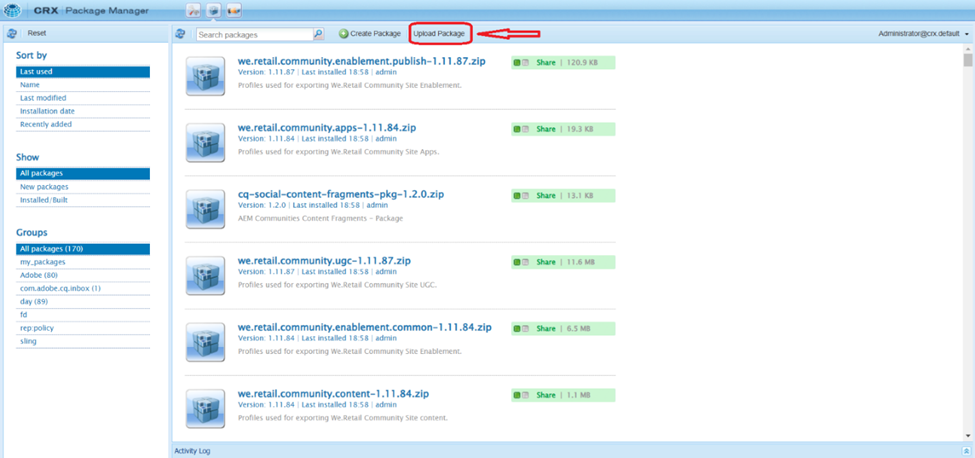975x458 pixels.
Task: Click green status icon beside 13.1 KB
Action: point(517,196)
